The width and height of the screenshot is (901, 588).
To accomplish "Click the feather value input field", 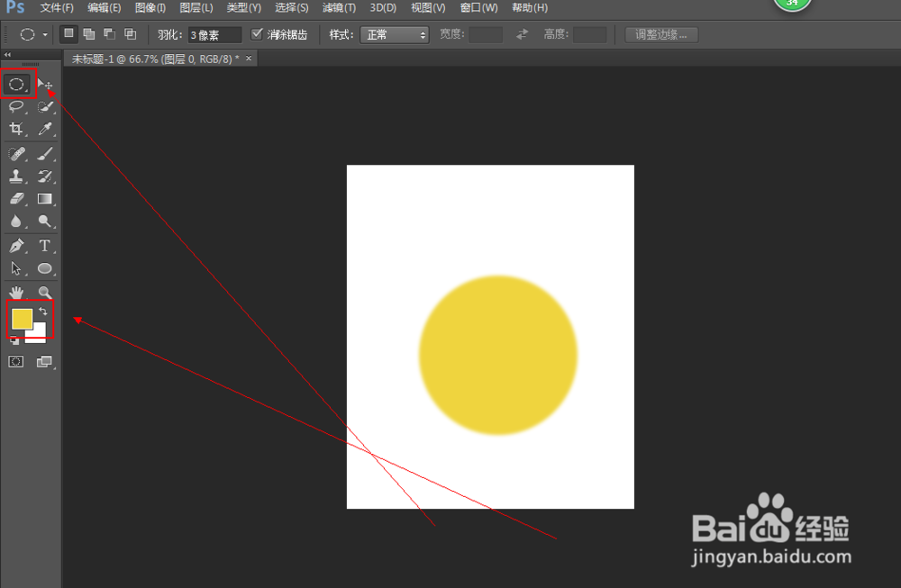I will [214, 35].
